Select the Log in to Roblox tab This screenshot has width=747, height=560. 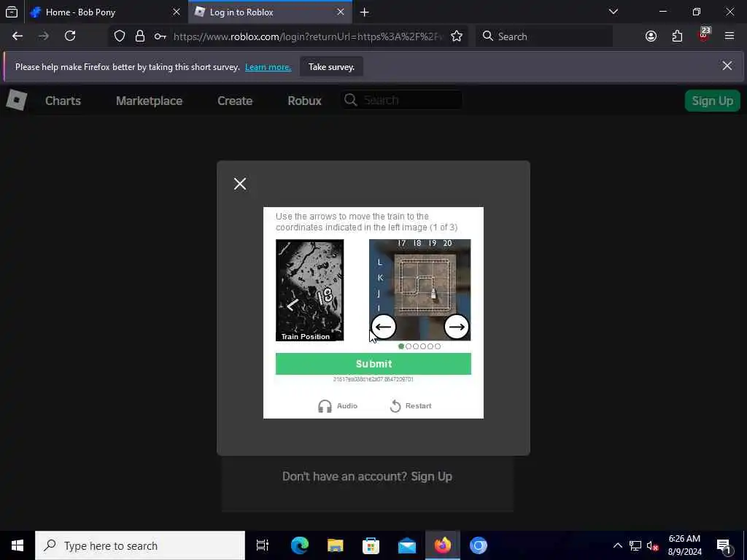coord(270,12)
